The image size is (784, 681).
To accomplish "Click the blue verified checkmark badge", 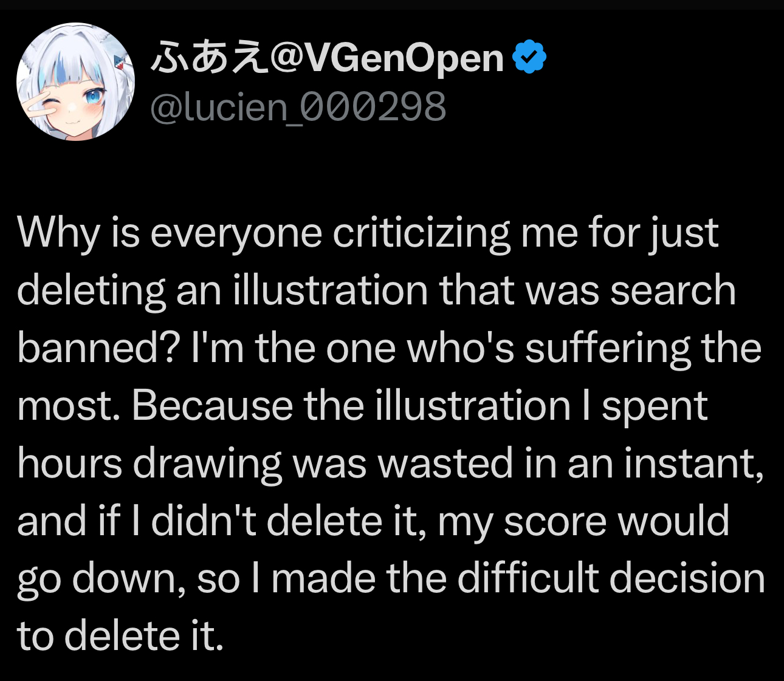I will coord(529,57).
